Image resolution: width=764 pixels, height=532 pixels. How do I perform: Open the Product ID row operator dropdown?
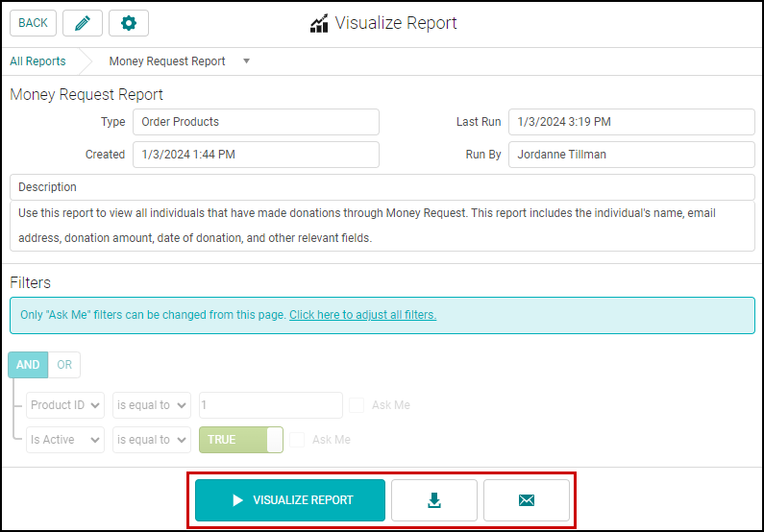coord(152,405)
